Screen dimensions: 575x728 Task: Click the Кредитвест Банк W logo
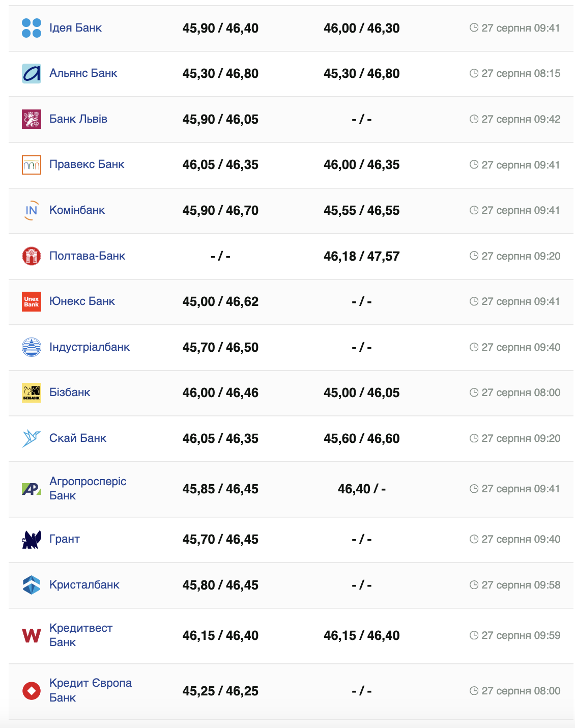point(32,635)
